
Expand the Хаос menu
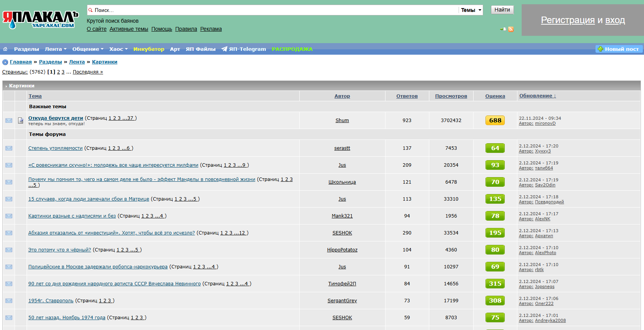pos(118,49)
